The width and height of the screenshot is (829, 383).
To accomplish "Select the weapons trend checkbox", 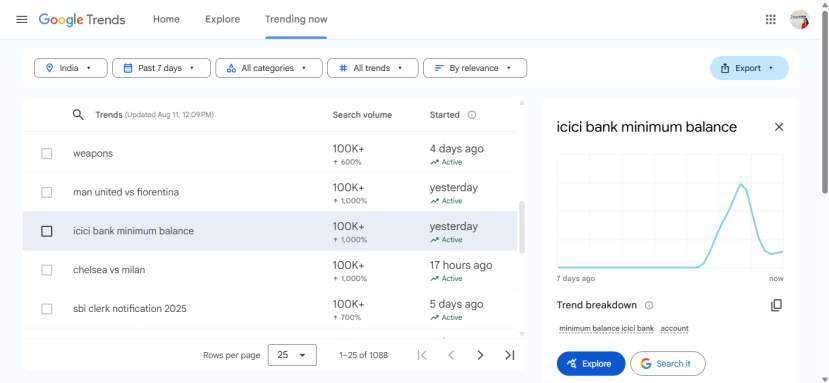I will [x=47, y=153].
